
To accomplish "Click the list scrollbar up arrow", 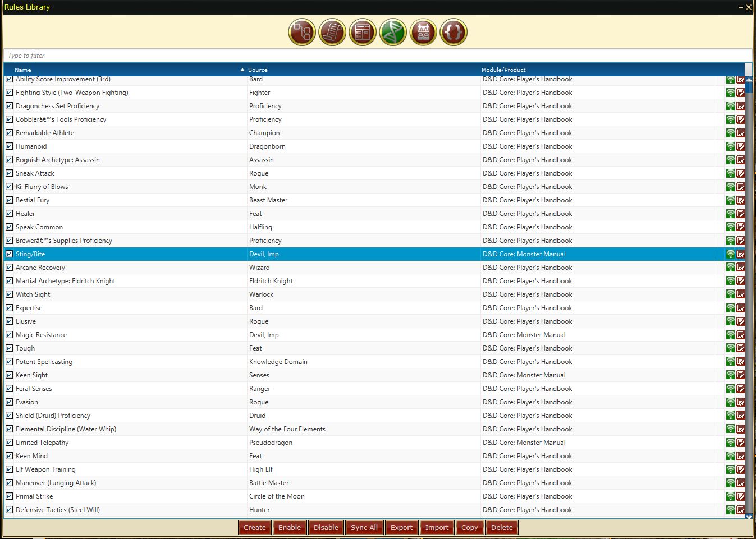I will pyautogui.click(x=749, y=79).
